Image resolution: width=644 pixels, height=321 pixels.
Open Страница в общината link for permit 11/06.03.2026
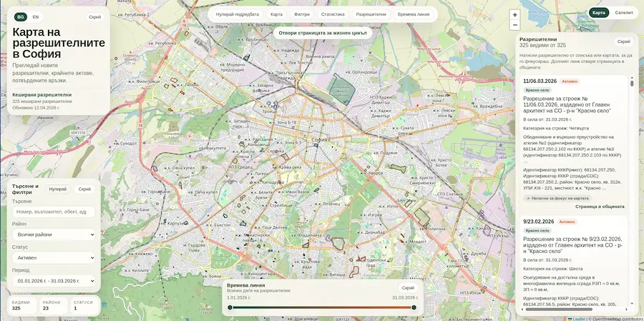(x=600, y=207)
